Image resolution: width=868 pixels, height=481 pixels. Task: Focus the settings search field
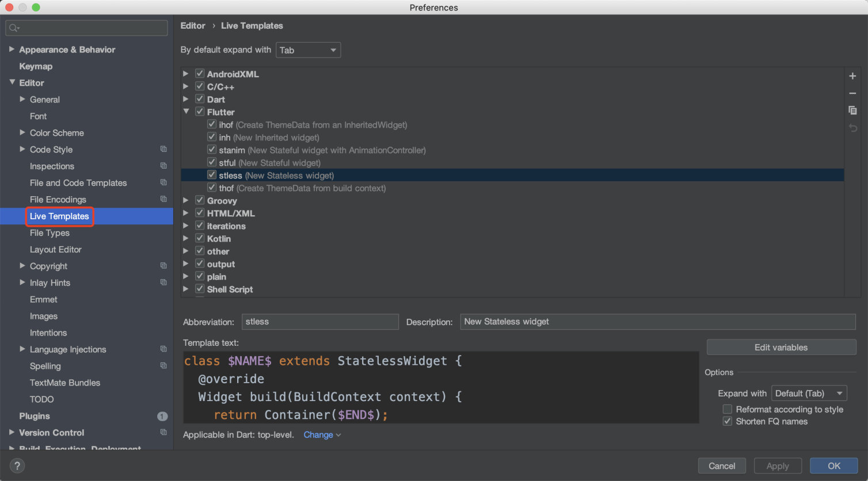point(86,28)
